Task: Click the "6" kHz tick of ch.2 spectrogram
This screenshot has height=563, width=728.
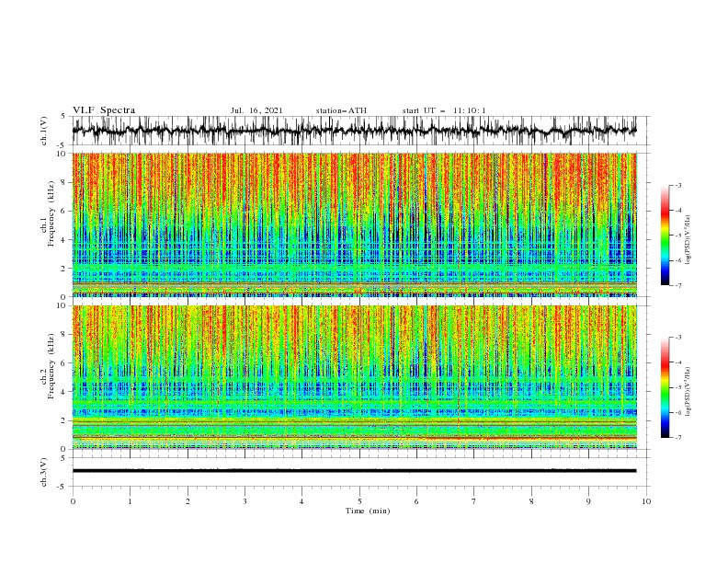Action: [63, 363]
